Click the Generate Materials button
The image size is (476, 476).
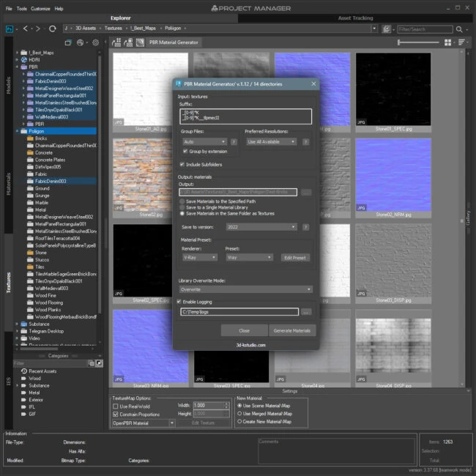292,330
